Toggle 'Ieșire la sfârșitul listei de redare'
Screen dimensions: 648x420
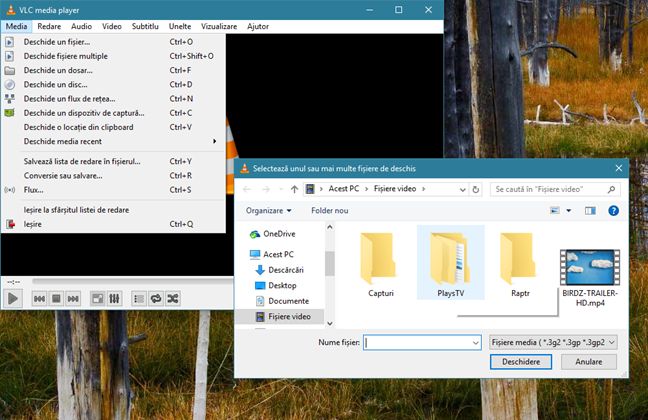tap(113, 210)
